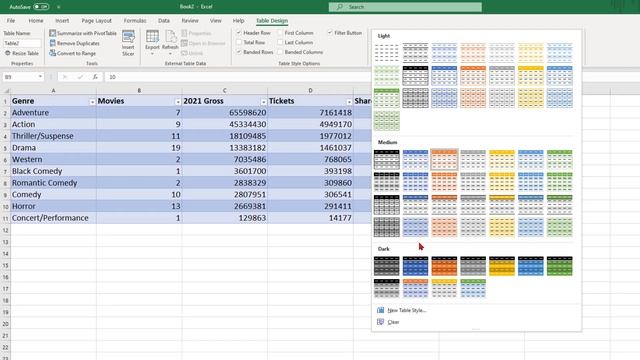Disable the Banded Rows checkbox
Image resolution: width=640 pixels, height=360 pixels.
(239, 52)
